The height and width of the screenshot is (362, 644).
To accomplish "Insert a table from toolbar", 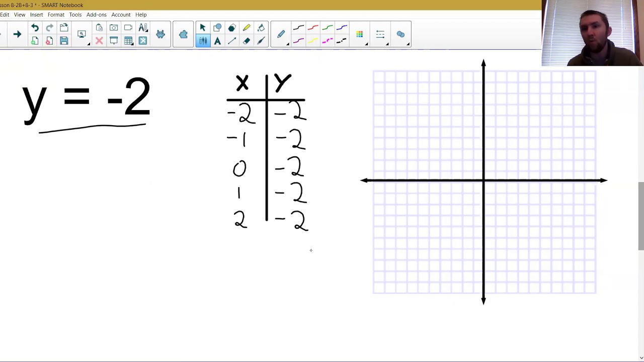I will pos(128,41).
